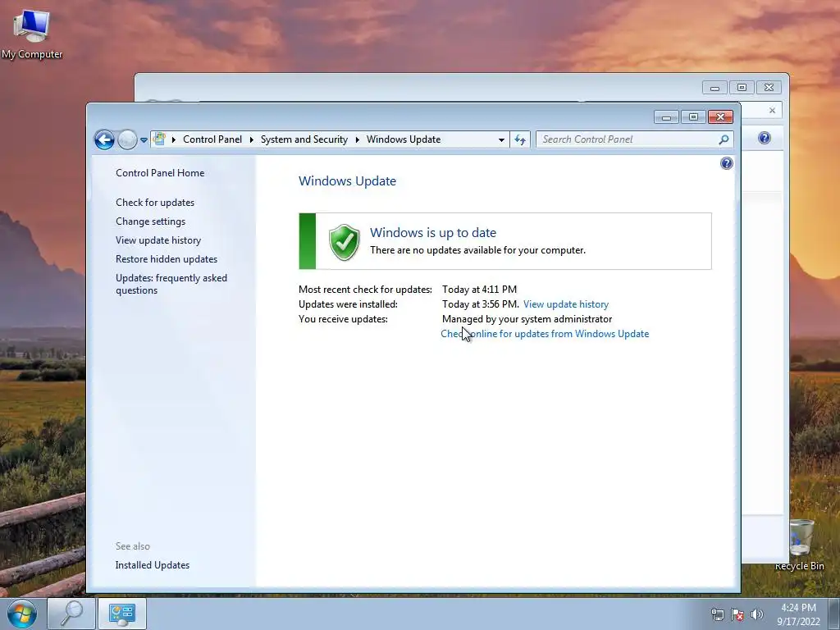Click the Control Panel taskbar button

[x=122, y=614]
